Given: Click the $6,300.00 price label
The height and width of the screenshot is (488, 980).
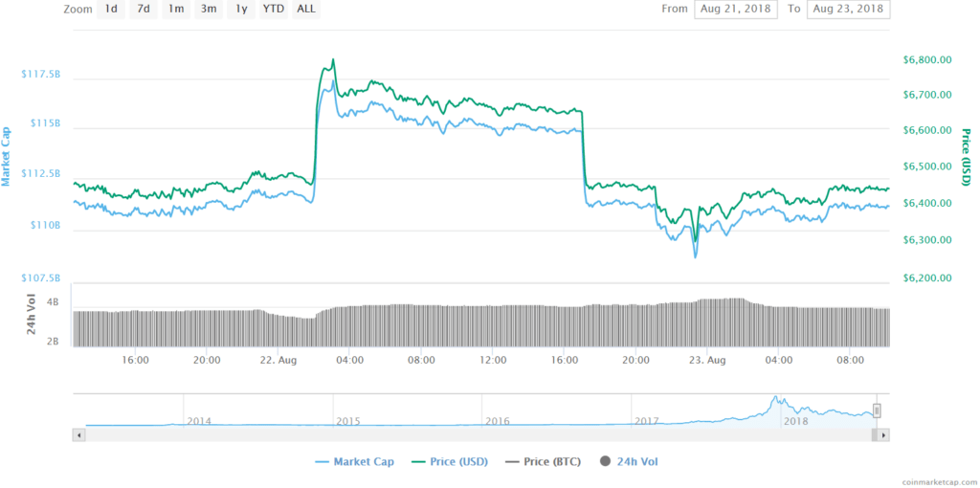Looking at the screenshot, I should [927, 240].
